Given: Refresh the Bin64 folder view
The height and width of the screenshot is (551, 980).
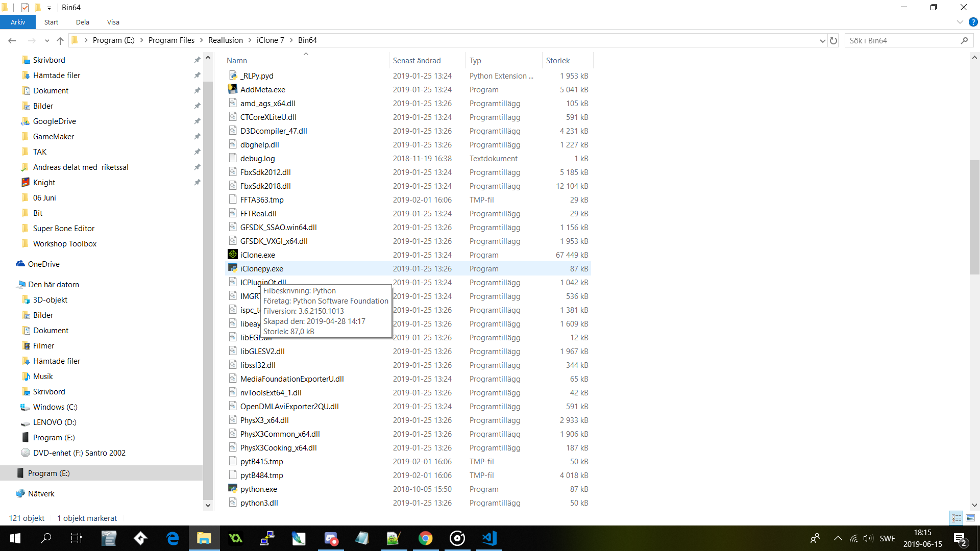Looking at the screenshot, I should [834, 40].
